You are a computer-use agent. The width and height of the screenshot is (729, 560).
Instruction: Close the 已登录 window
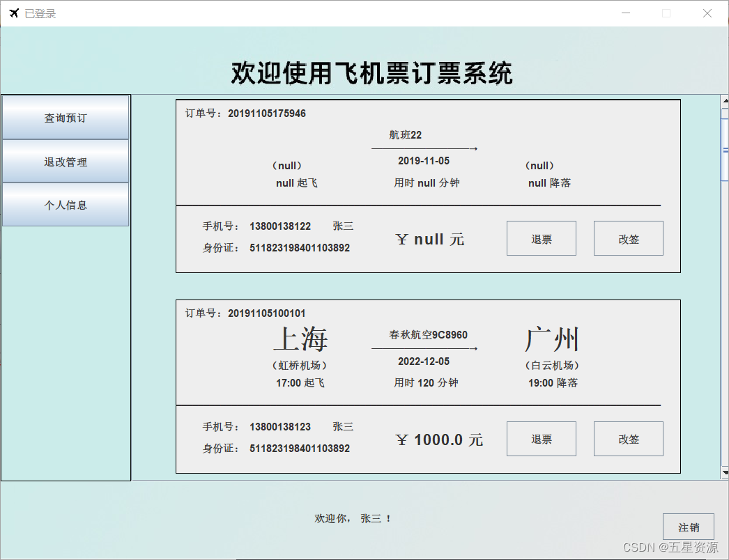(x=707, y=13)
